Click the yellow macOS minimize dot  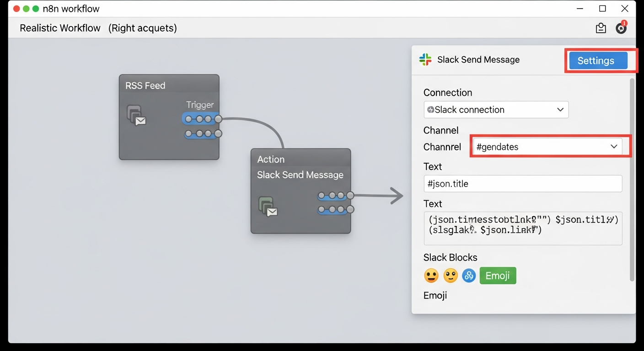coord(26,9)
